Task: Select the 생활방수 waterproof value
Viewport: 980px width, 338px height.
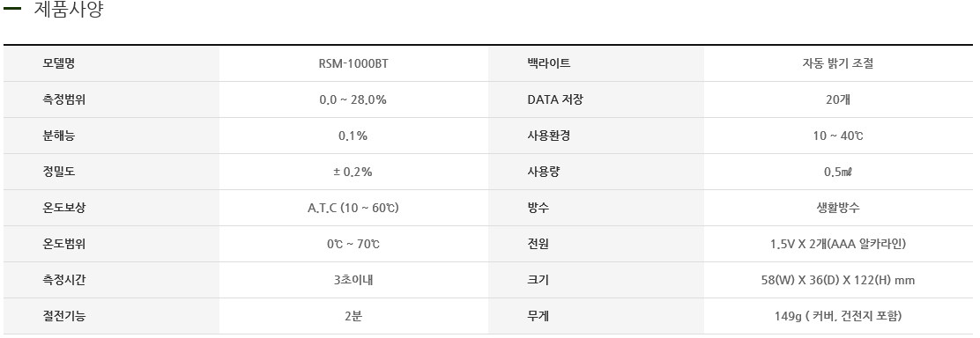Action: pos(838,208)
